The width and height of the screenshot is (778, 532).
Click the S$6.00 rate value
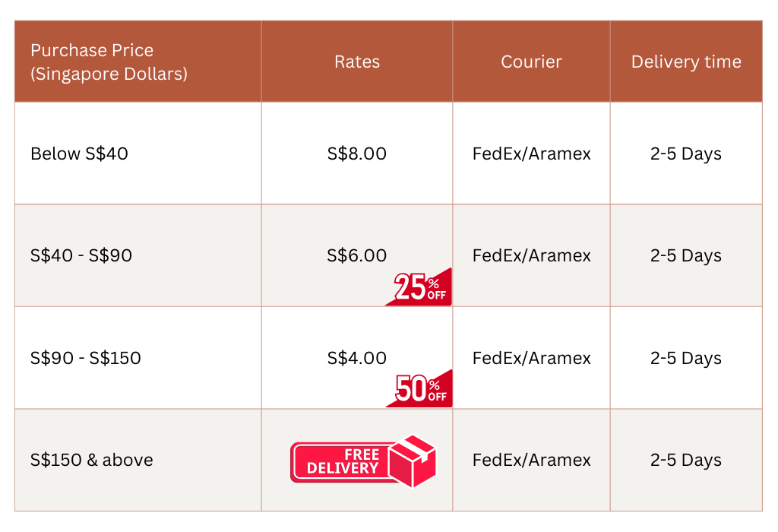click(357, 255)
